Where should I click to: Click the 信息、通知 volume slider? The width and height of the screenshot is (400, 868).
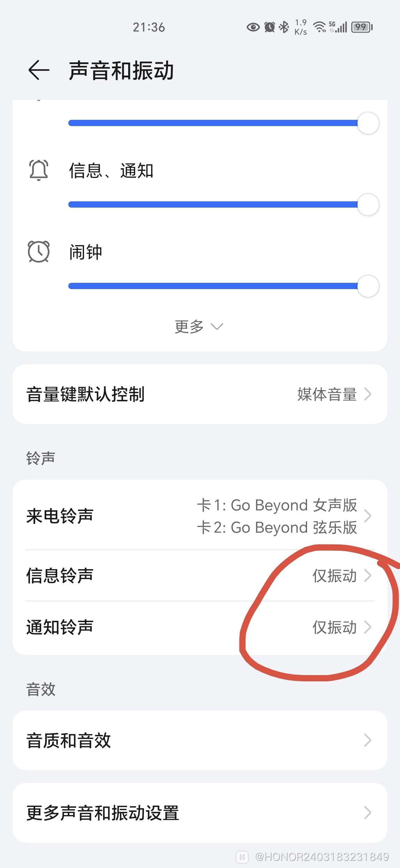[213, 204]
